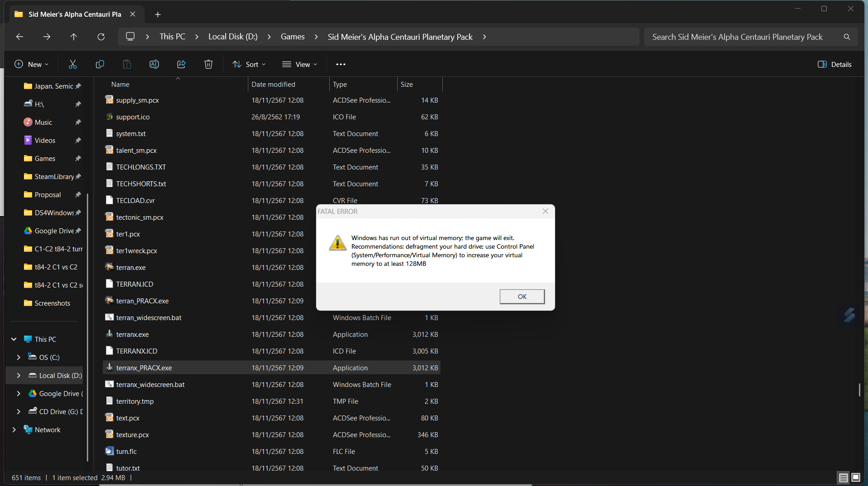The width and height of the screenshot is (868, 486).
Task: Click the PC monitor icon in address bar
Action: 130,37
